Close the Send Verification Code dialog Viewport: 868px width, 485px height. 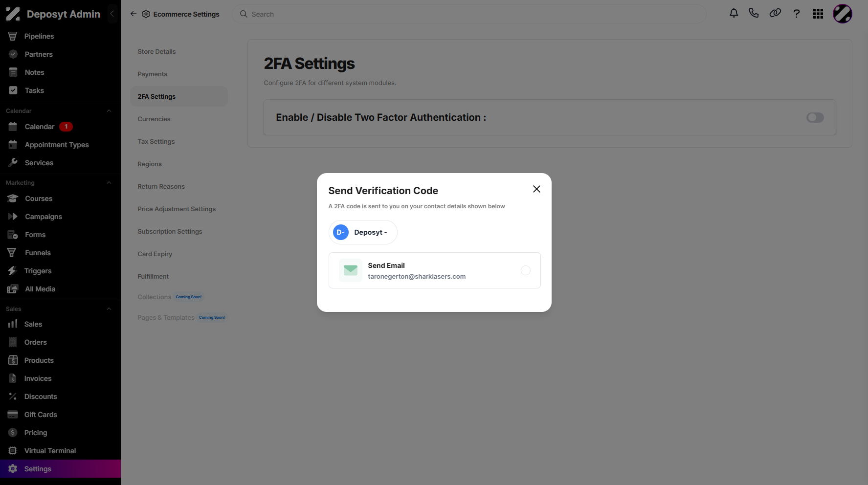tap(536, 189)
